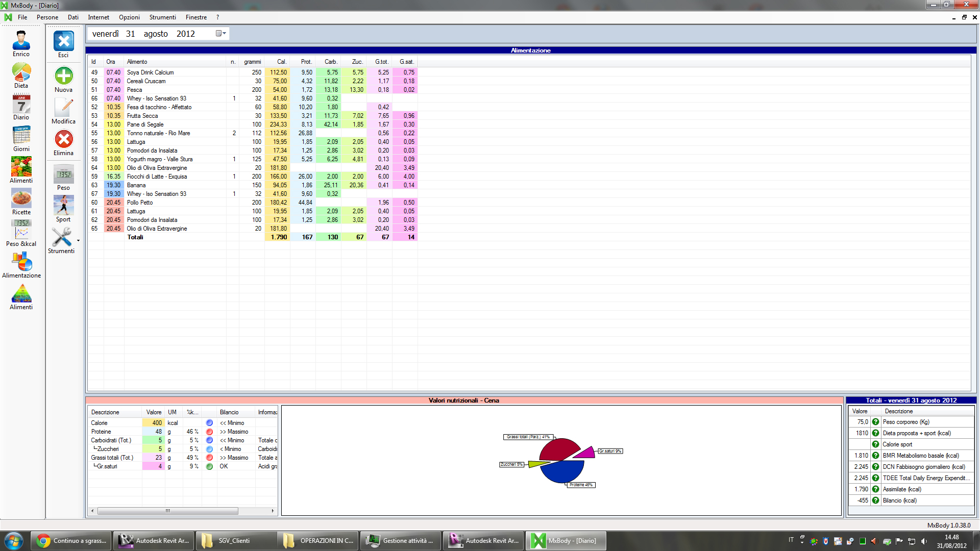Open the Persone menu
This screenshot has height=551, width=980.
click(47, 17)
